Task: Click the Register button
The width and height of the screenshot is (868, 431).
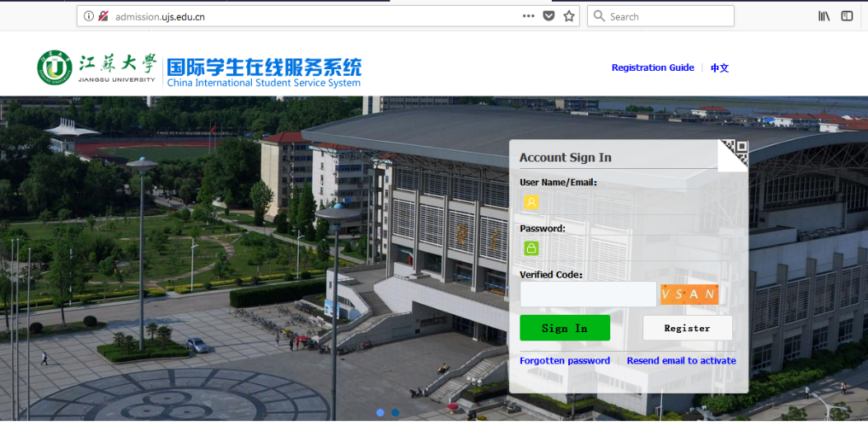Action: tap(687, 328)
